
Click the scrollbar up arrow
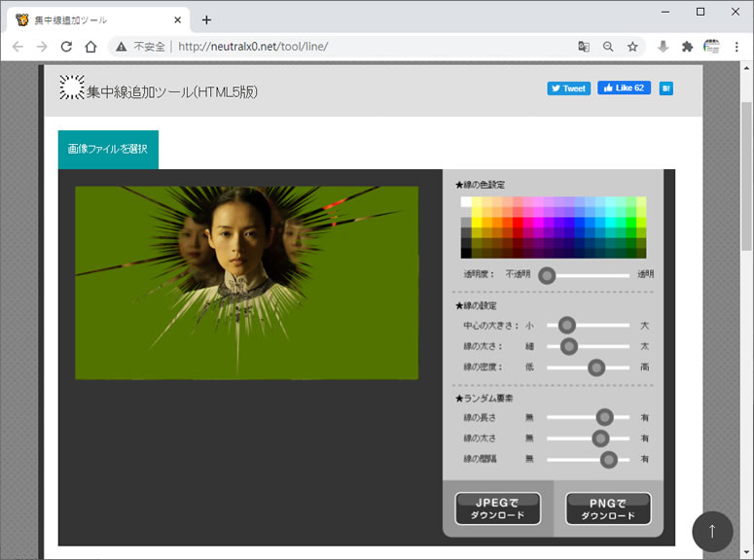pyautogui.click(x=746, y=68)
